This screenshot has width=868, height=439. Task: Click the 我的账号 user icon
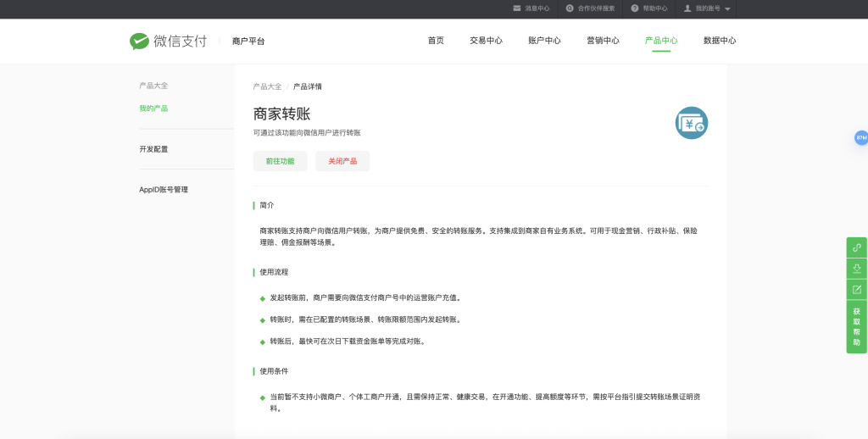[x=687, y=8]
